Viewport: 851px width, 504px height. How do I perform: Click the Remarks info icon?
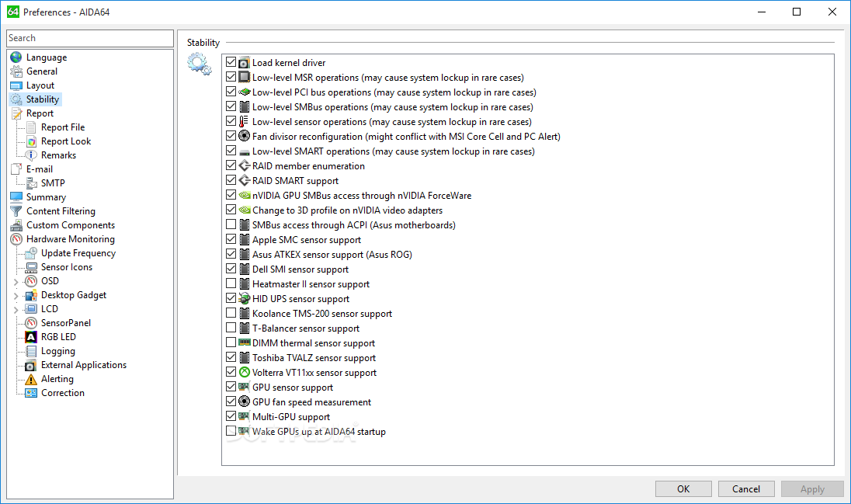32,155
